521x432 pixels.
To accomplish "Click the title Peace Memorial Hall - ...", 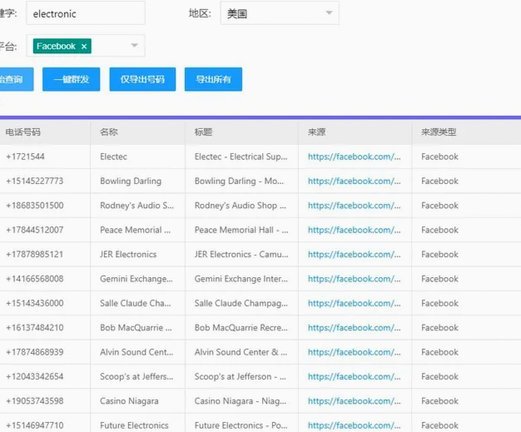I will pyautogui.click(x=241, y=230).
